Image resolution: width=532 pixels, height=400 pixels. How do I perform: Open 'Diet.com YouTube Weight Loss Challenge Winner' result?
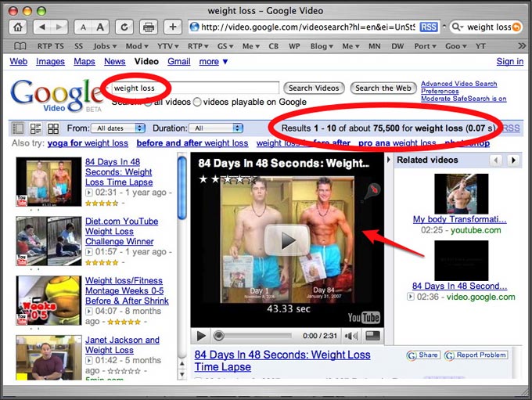click(121, 231)
